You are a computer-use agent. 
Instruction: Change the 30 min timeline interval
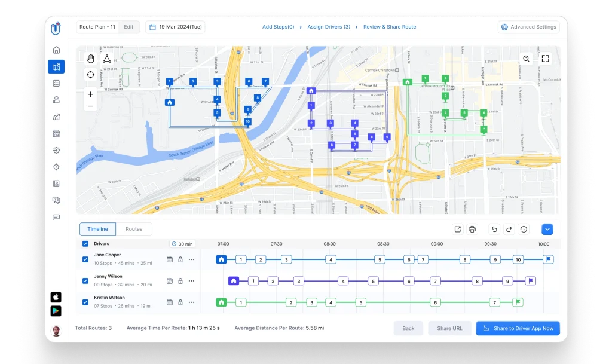pos(182,244)
